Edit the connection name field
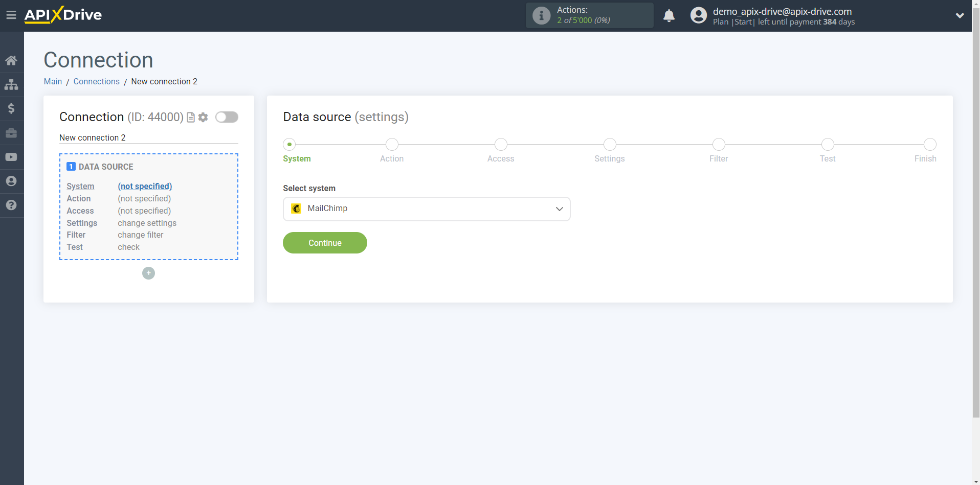This screenshot has height=485, width=980. pyautogui.click(x=148, y=137)
